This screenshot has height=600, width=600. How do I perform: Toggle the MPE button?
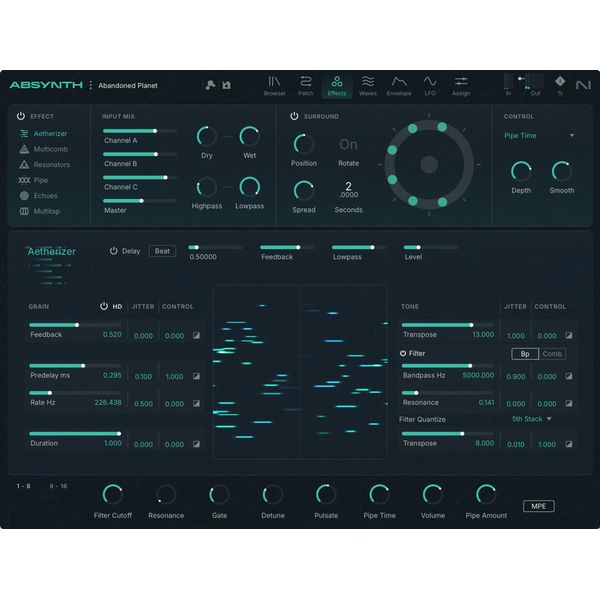[538, 506]
